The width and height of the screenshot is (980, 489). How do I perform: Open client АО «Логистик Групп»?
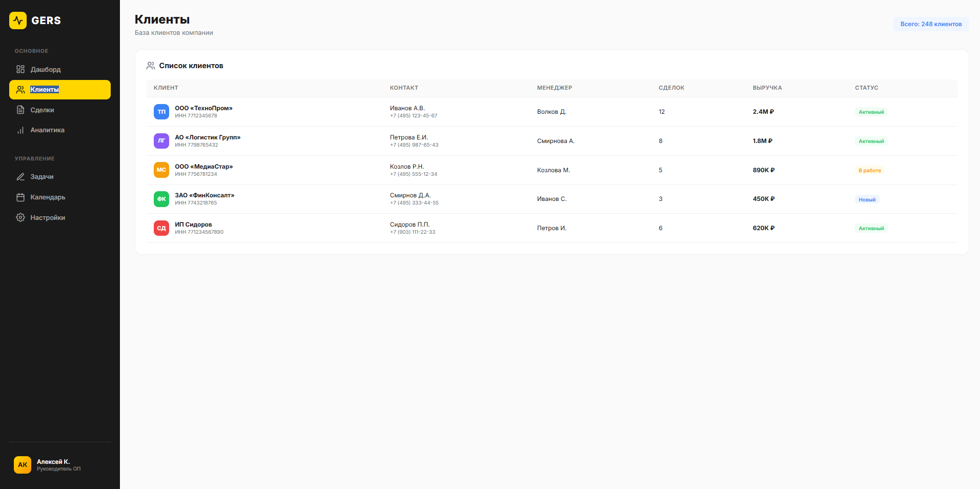click(208, 137)
